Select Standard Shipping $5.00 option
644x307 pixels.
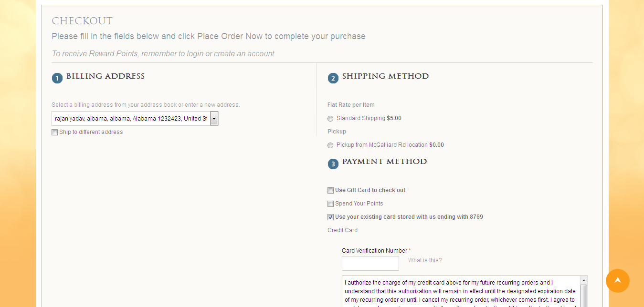pos(330,119)
